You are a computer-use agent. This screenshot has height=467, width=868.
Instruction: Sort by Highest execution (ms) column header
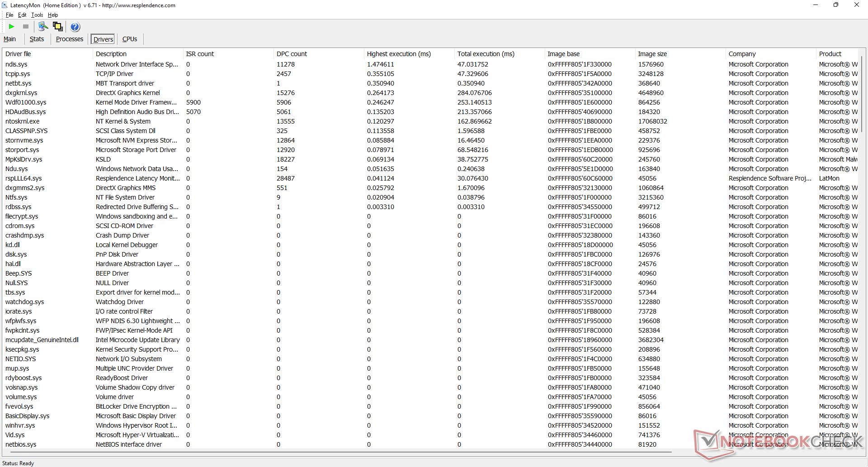pyautogui.click(x=409, y=54)
